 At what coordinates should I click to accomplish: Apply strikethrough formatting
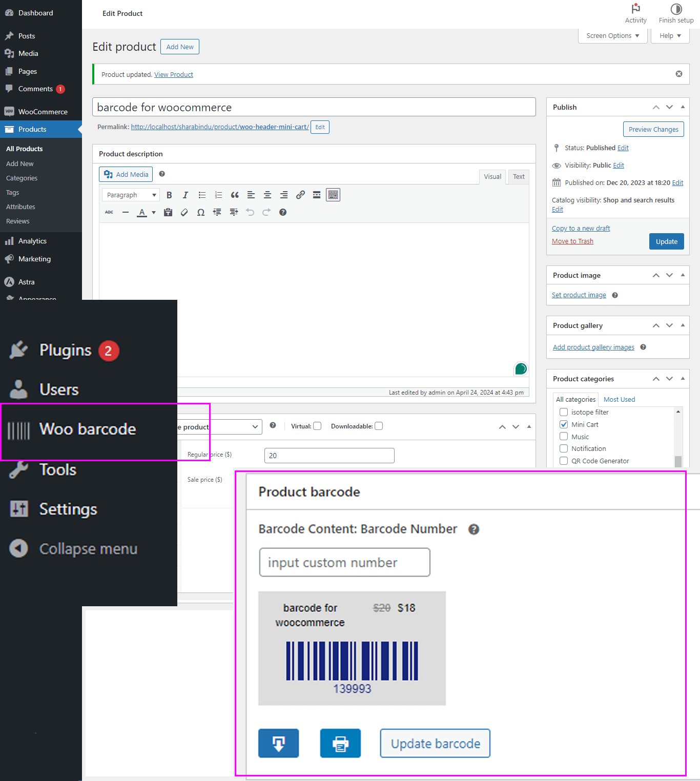[x=109, y=212]
